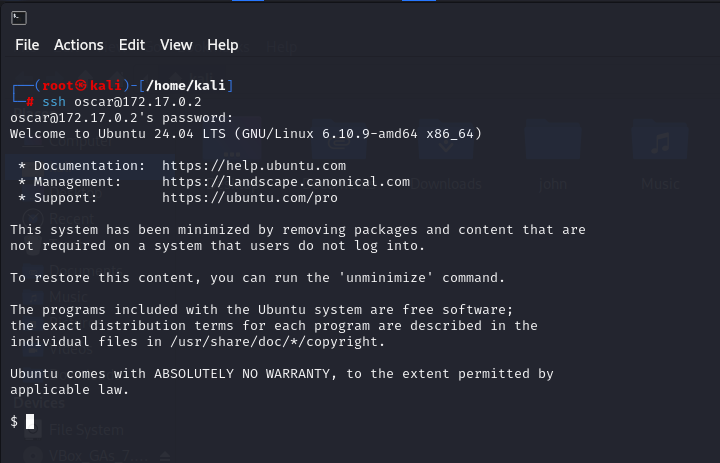Click the landscape.canonical.com management link
The width and height of the screenshot is (720, 463).
pyautogui.click(x=286, y=182)
